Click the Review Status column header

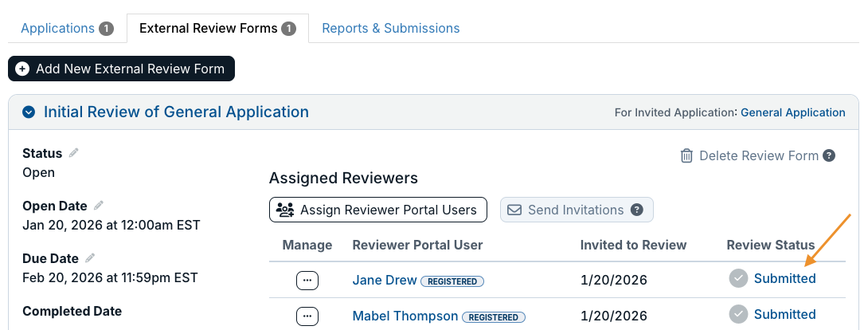(771, 246)
